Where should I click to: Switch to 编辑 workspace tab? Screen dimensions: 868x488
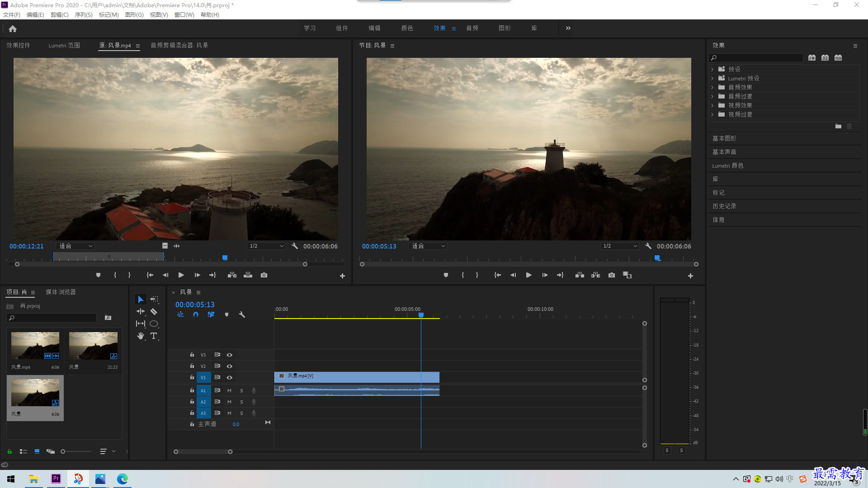tap(374, 28)
